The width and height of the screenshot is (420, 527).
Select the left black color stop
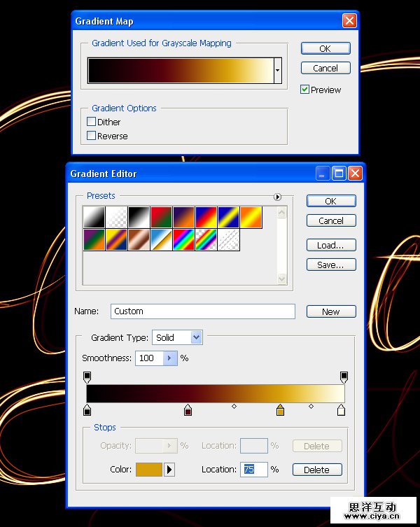click(x=87, y=410)
